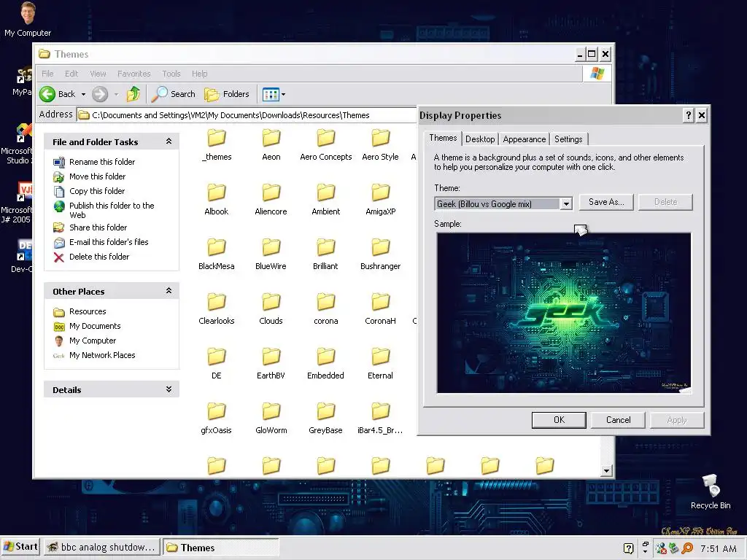Switch to the Desktop tab
This screenshot has width=747, height=560.
coord(480,139)
